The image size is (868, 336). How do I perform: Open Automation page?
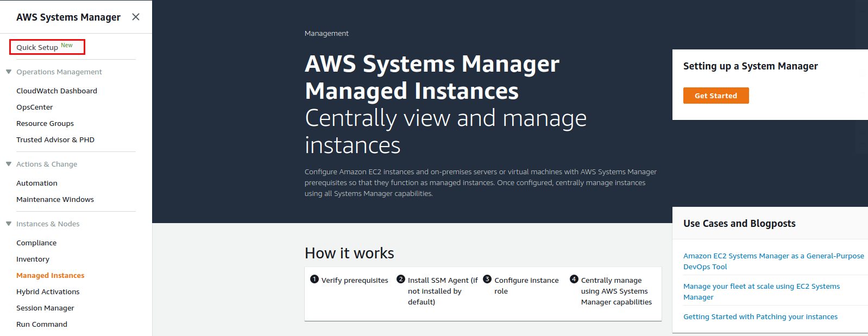coord(37,183)
